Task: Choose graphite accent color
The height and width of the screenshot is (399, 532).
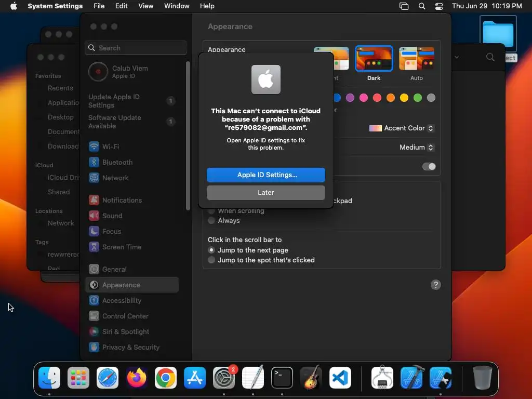Action: [x=431, y=98]
